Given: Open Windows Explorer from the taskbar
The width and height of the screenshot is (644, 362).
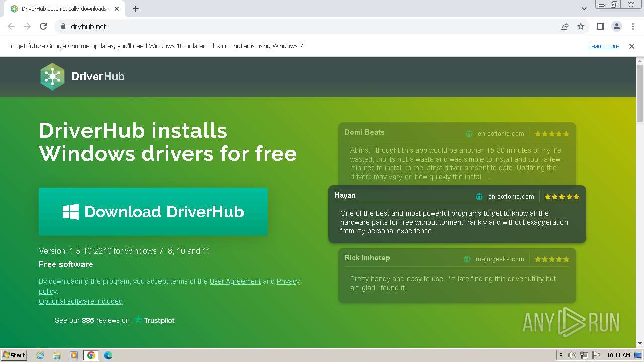Looking at the screenshot, I should point(57,355).
